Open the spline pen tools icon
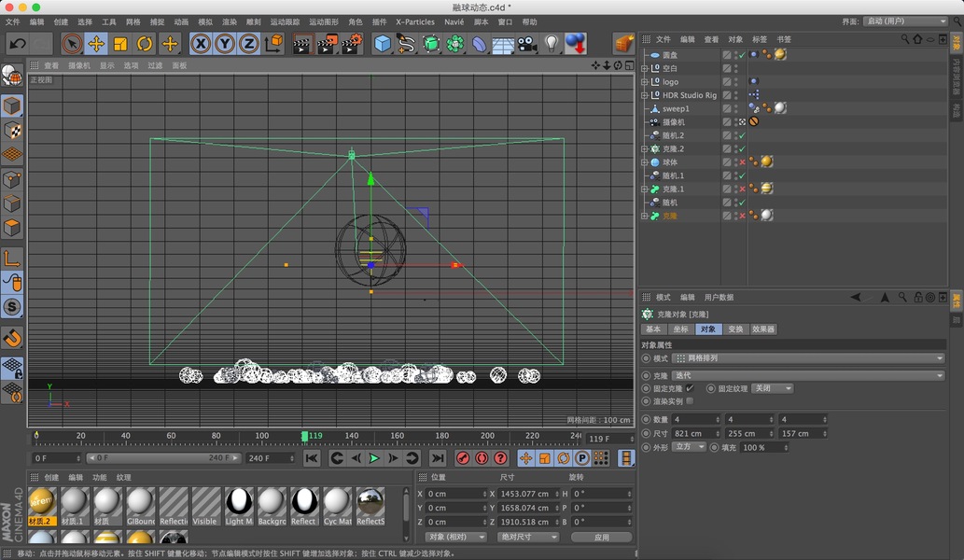Image resolution: width=964 pixels, height=560 pixels. (406, 44)
